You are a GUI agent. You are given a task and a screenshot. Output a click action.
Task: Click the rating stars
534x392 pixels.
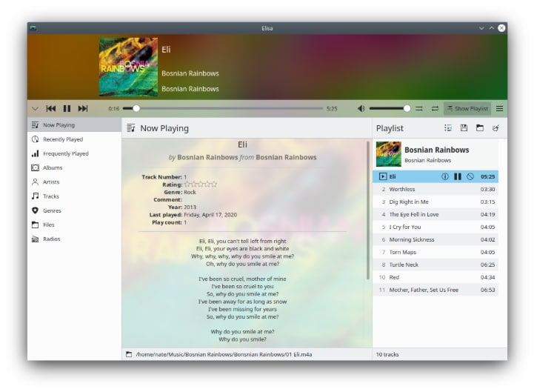[x=201, y=185]
